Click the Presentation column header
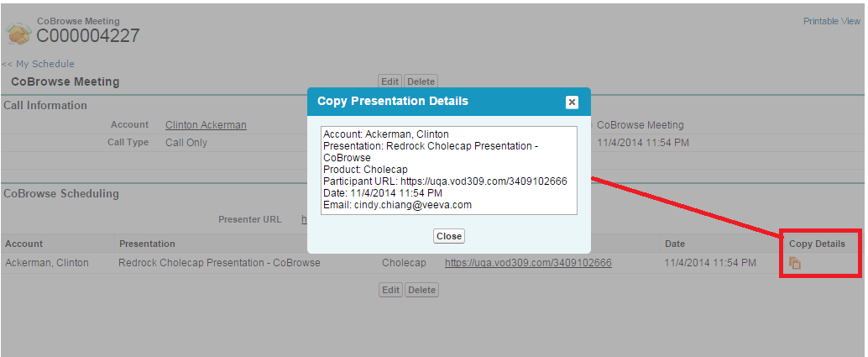The width and height of the screenshot is (868, 357). (x=147, y=244)
